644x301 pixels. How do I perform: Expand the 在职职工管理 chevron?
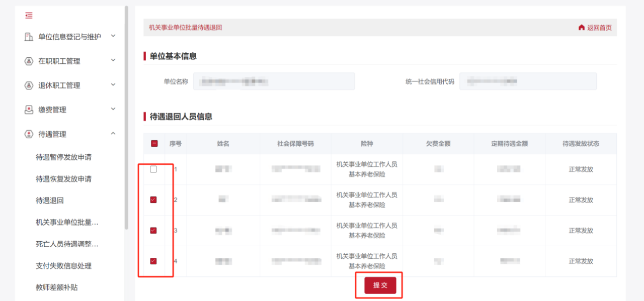(x=113, y=61)
